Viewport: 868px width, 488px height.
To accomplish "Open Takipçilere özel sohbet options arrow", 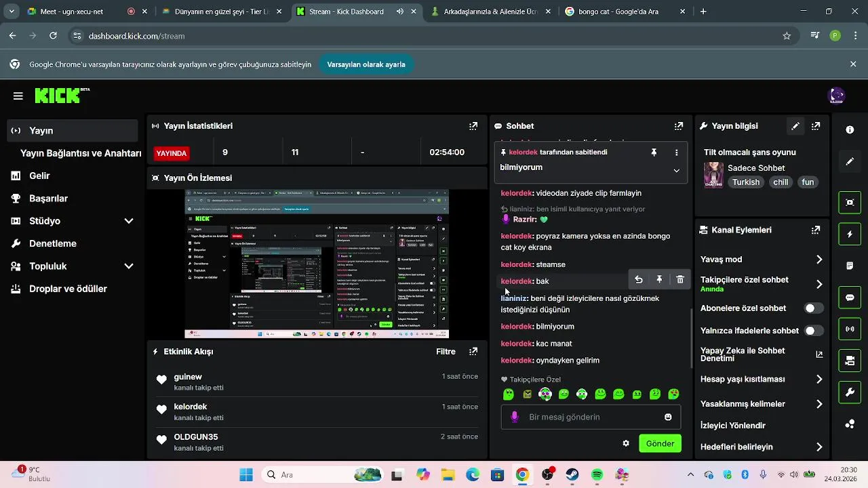I will click(819, 284).
